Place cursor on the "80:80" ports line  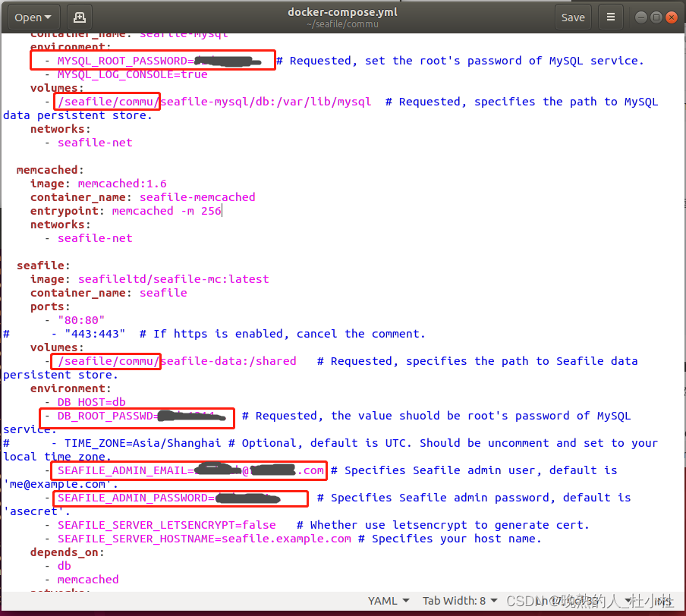tap(81, 319)
